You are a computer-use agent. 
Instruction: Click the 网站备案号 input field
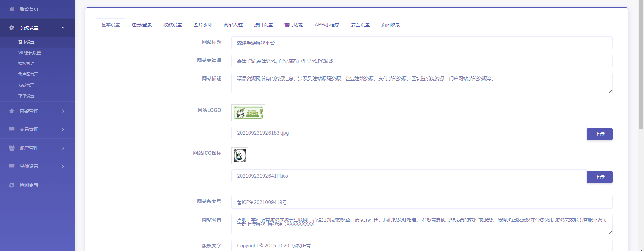click(422, 202)
